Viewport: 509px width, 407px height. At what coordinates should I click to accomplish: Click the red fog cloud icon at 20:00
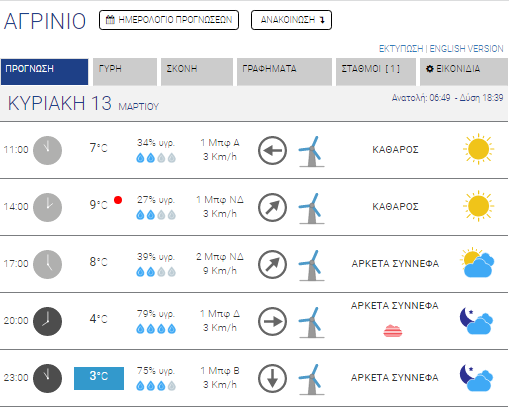(393, 331)
